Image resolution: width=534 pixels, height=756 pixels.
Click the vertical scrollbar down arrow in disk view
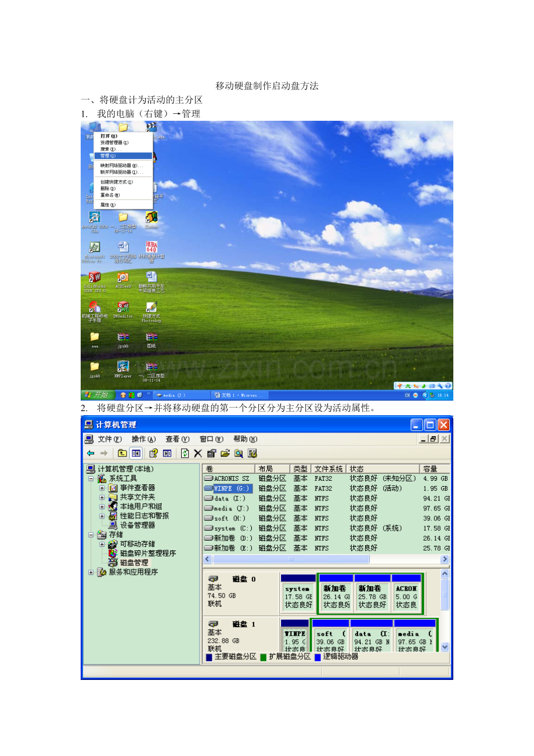click(x=445, y=646)
